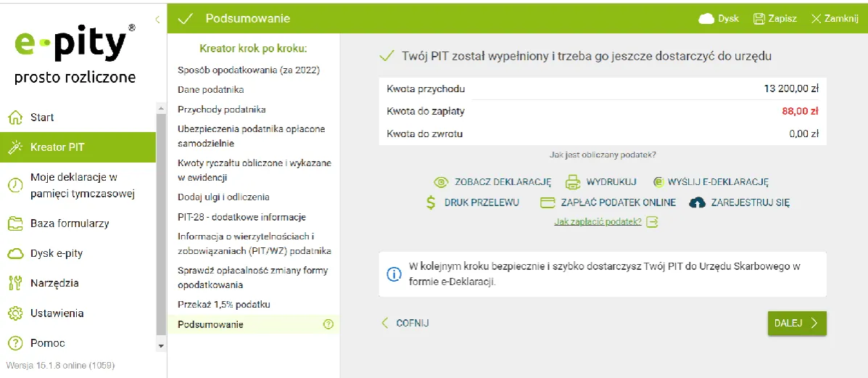Open the Start home icon
This screenshot has width=868, height=378.
[x=15, y=118]
